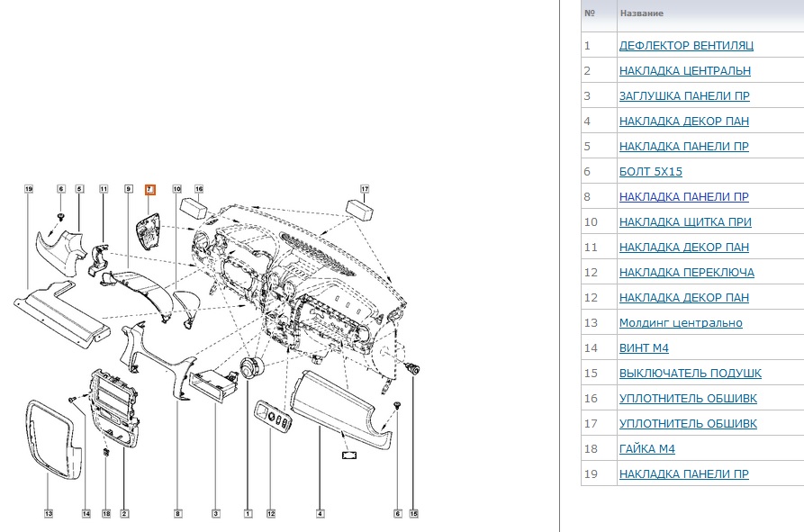Click the highlighted callout number 7
The height and width of the screenshot is (532, 804).
click(149, 190)
